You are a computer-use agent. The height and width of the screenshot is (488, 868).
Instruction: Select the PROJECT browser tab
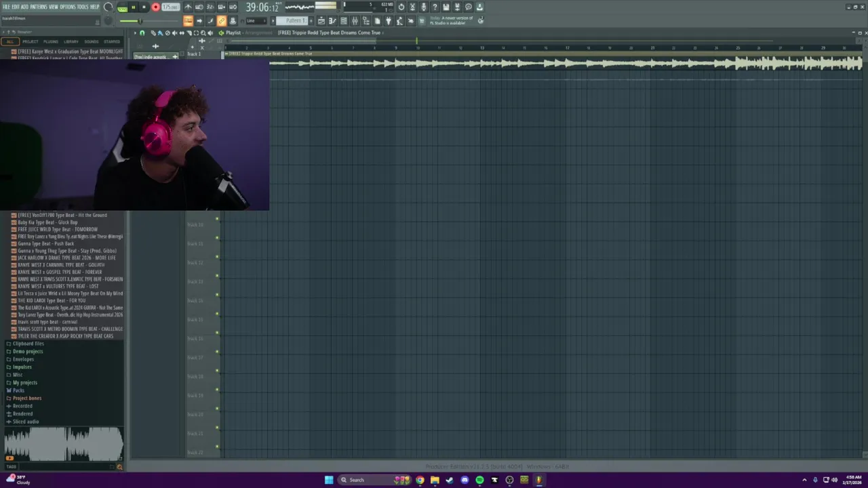tap(31, 41)
